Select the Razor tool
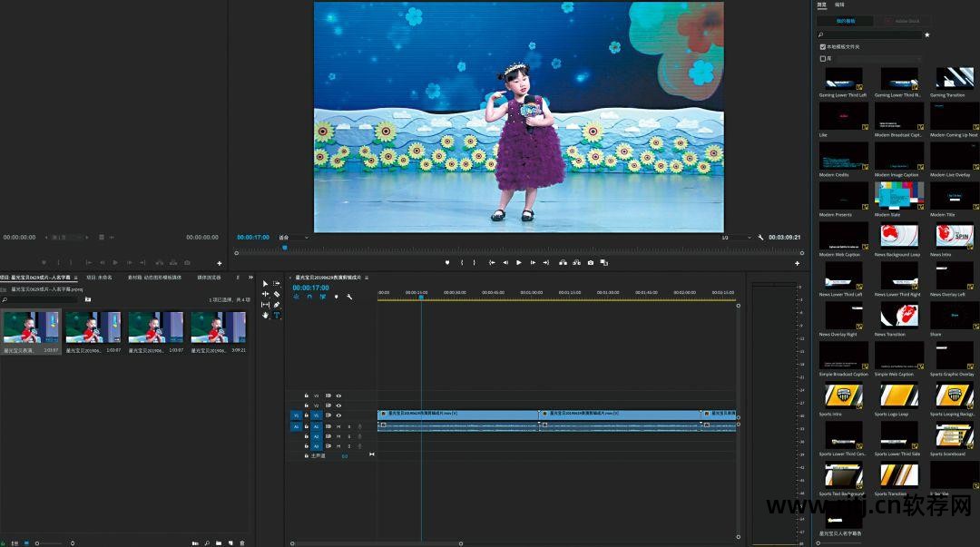This screenshot has width=980, height=547. [x=277, y=294]
